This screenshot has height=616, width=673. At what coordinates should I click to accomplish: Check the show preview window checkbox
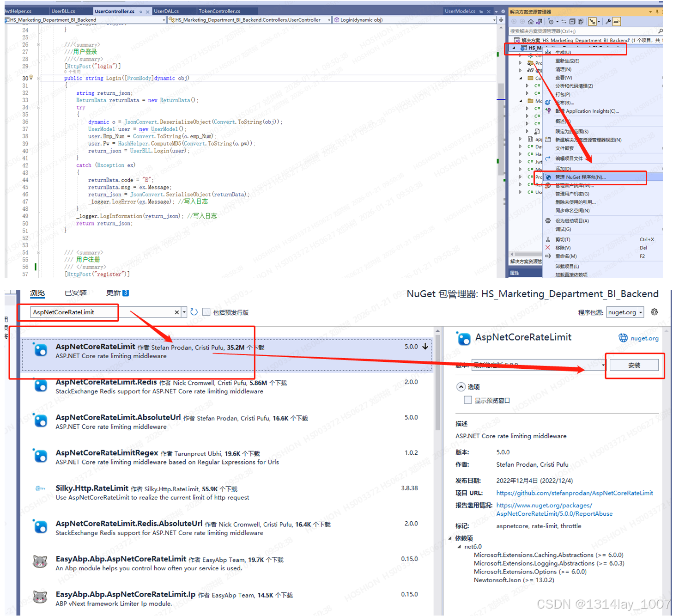pos(467,400)
